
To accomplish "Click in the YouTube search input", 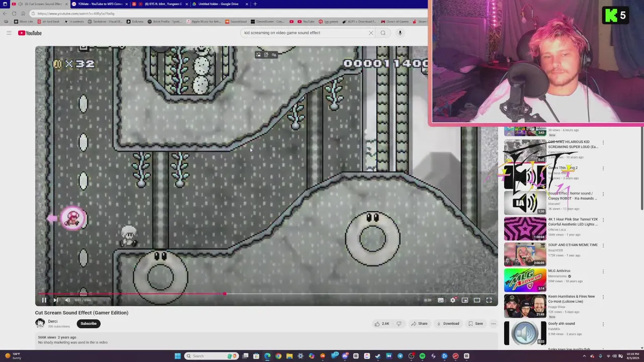I will 304,33.
